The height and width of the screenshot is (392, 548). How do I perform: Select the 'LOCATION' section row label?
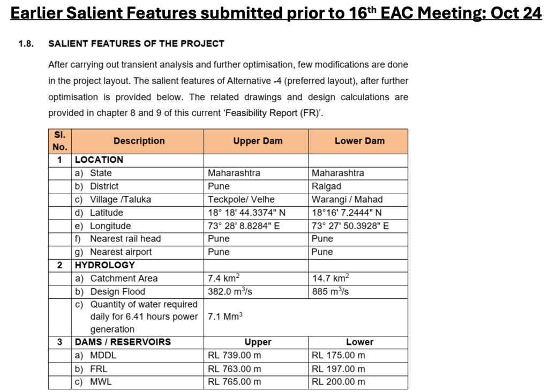pyautogui.click(x=99, y=160)
